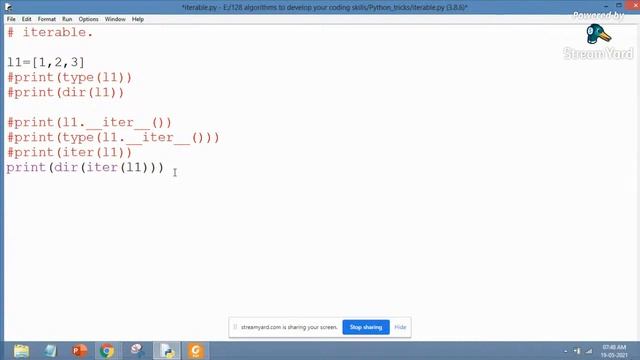Click the Stop sharing button
This screenshot has width=640, height=360.
point(366,327)
